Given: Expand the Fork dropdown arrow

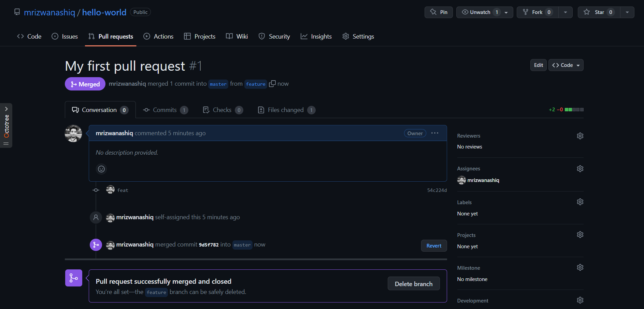Looking at the screenshot, I should click(566, 12).
